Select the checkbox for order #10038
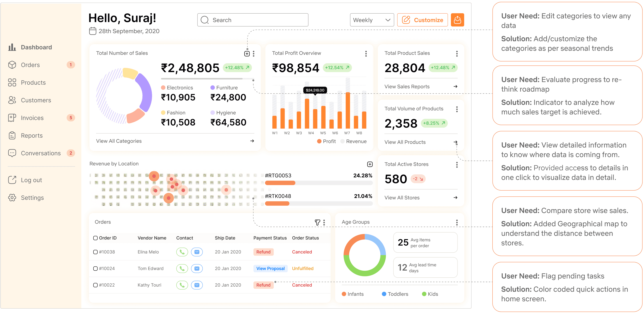 coord(95,252)
